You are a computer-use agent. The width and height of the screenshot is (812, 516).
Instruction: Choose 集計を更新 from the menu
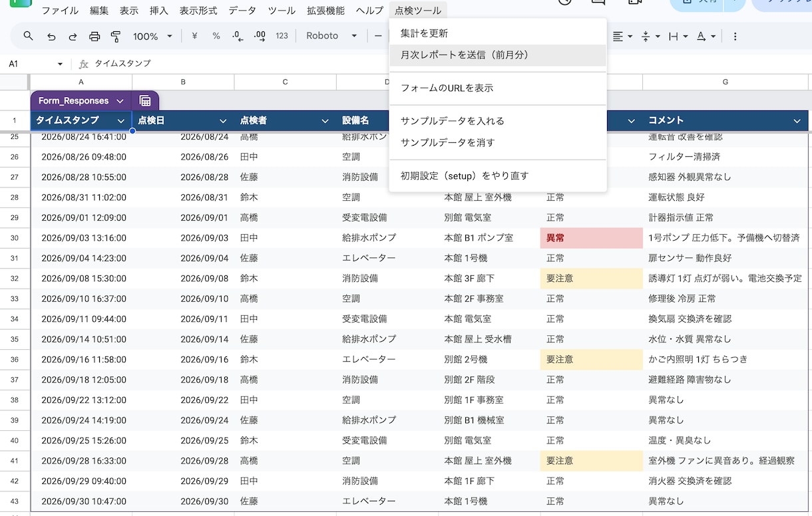(498, 33)
